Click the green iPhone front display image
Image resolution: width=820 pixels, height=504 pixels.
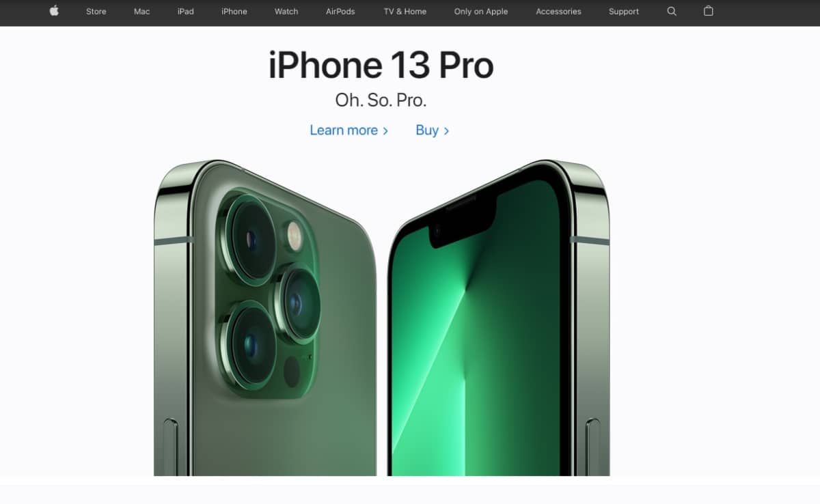498,318
